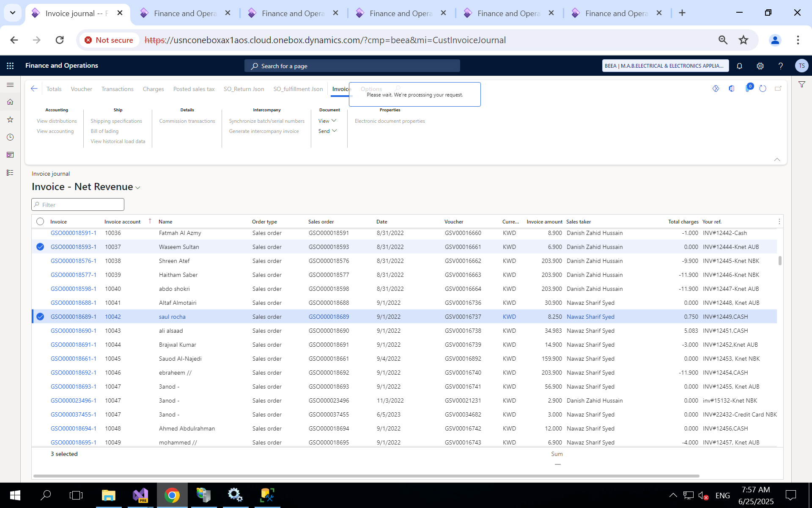The height and width of the screenshot is (508, 812).
Task: Toggle the select-all circle in header
Action: coord(40,221)
